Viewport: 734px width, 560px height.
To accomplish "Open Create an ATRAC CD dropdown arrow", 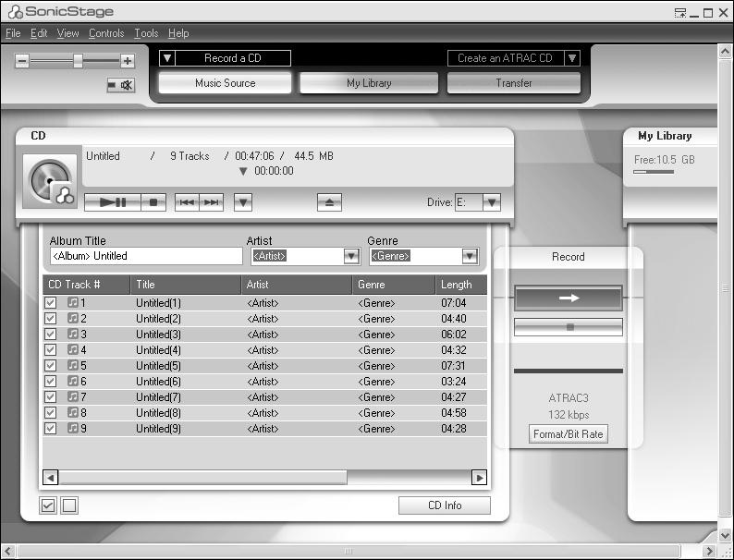I will point(572,58).
